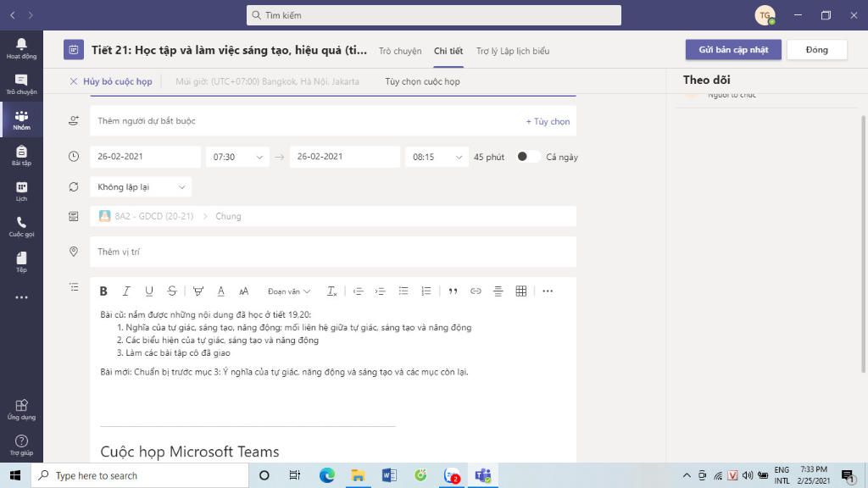Click Cortana circle on taskbar
The width and height of the screenshot is (868, 488).
[264, 475]
